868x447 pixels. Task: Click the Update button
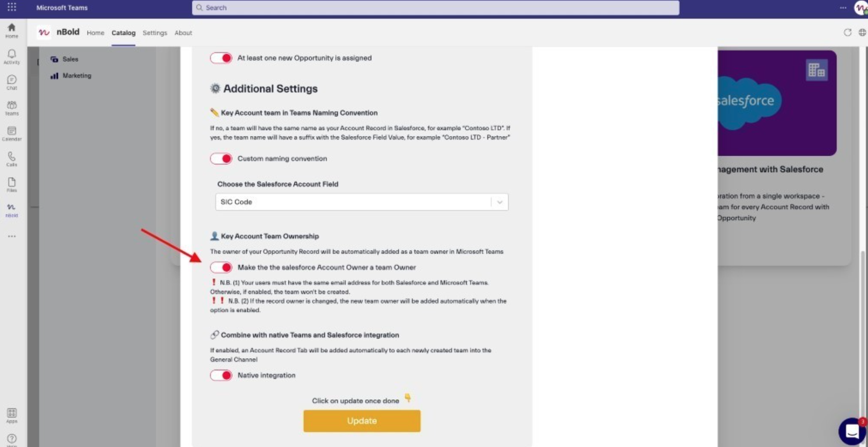(362, 421)
